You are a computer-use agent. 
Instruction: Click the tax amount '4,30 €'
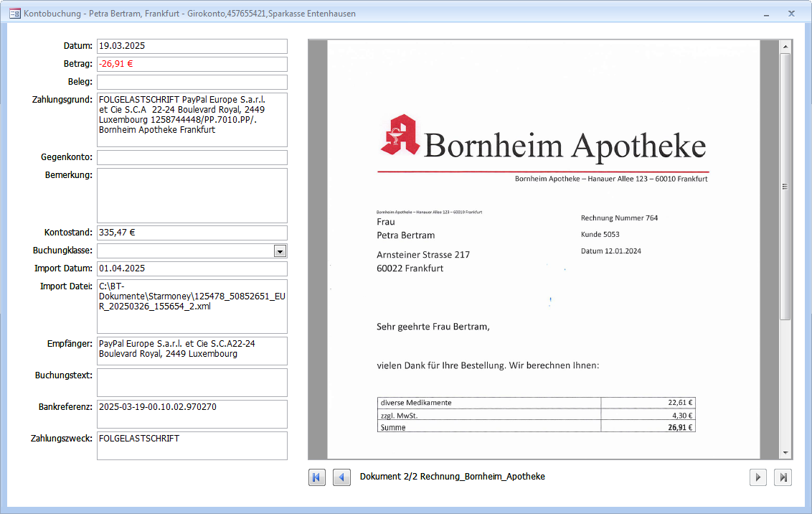[x=682, y=416]
